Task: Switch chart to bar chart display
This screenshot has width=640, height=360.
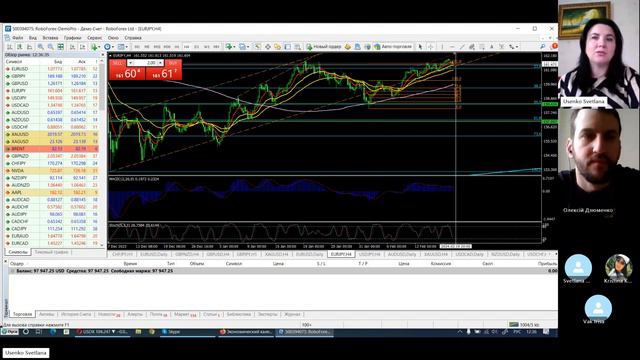Action: click(9, 47)
